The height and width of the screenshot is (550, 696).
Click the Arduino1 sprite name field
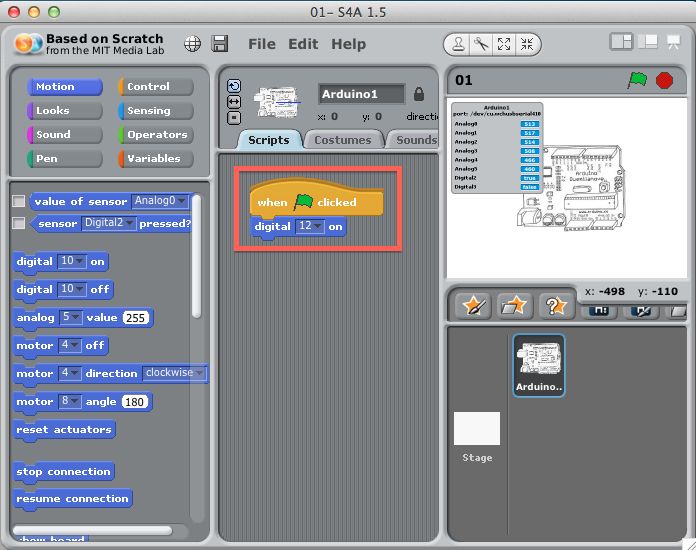point(361,94)
